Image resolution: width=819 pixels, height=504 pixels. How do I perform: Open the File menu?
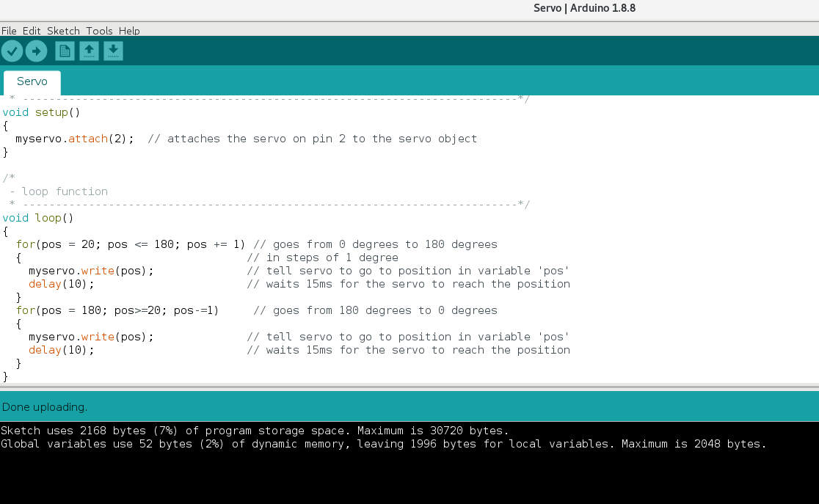9,31
